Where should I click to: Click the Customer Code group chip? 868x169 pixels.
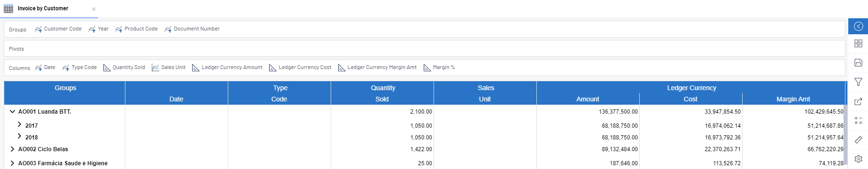[58, 29]
